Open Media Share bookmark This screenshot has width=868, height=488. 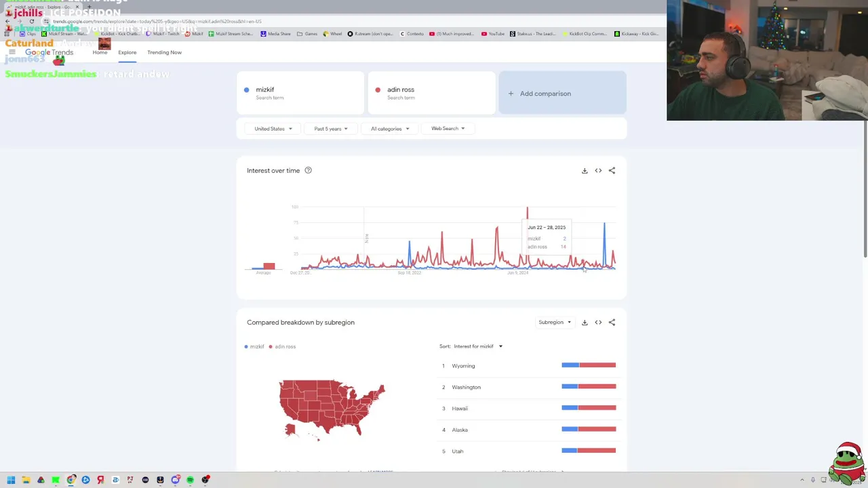point(275,33)
